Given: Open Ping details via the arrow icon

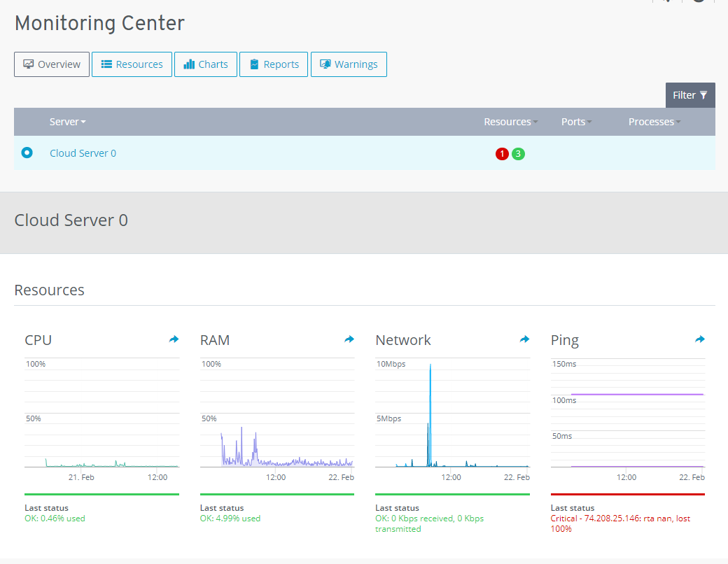Looking at the screenshot, I should tap(700, 339).
